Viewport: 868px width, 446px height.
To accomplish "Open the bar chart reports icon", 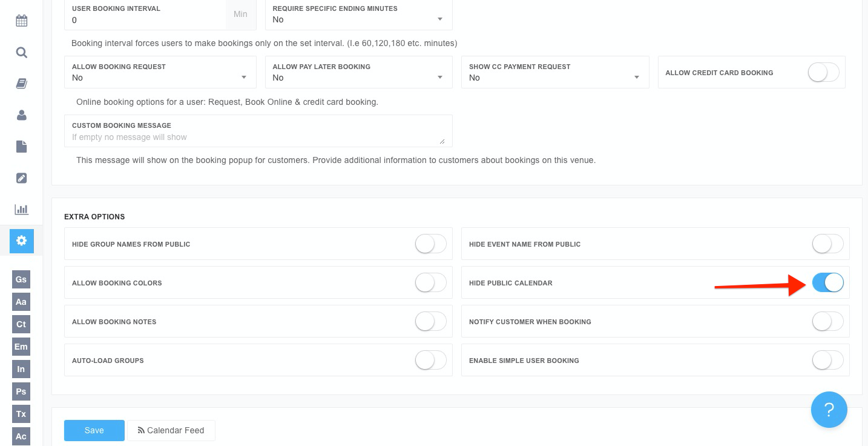I will click(21, 210).
